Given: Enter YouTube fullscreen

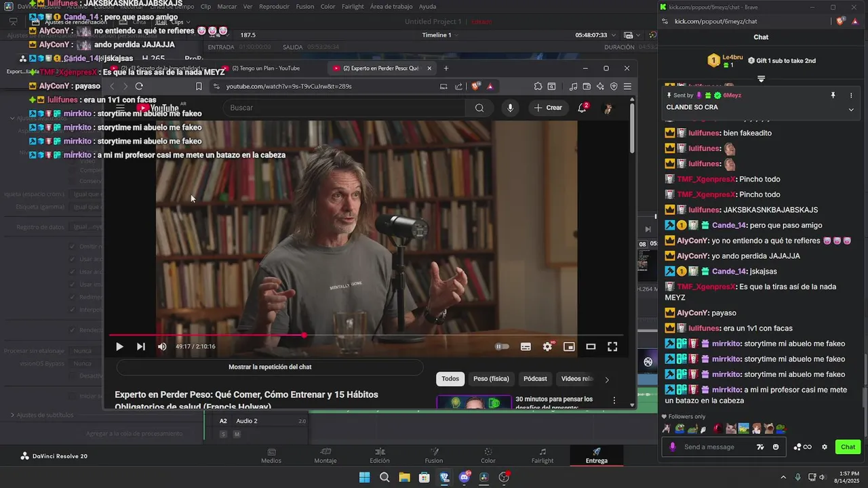Looking at the screenshot, I should 612,346.
